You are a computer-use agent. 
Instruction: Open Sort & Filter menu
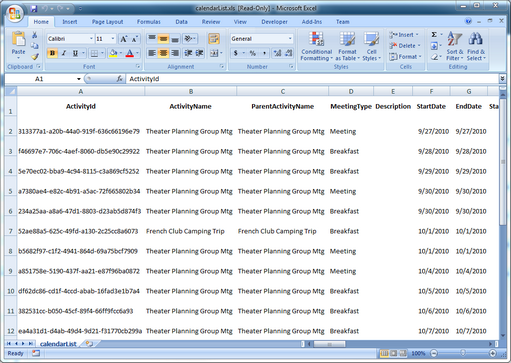coord(455,46)
